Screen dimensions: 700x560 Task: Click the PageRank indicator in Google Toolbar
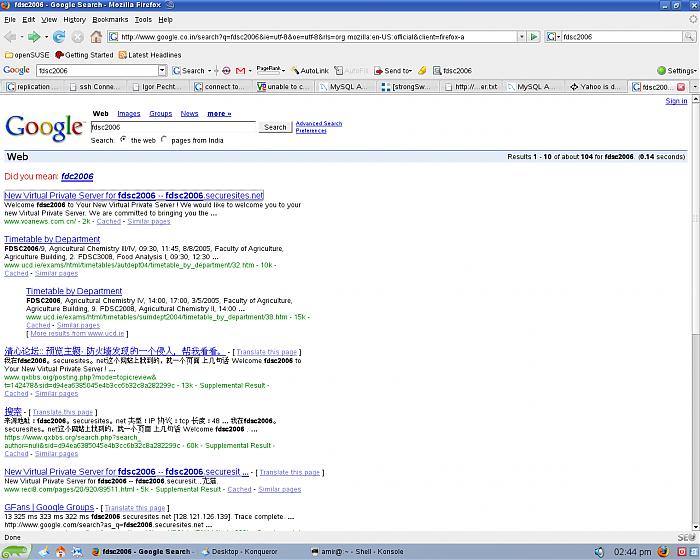coord(269,70)
